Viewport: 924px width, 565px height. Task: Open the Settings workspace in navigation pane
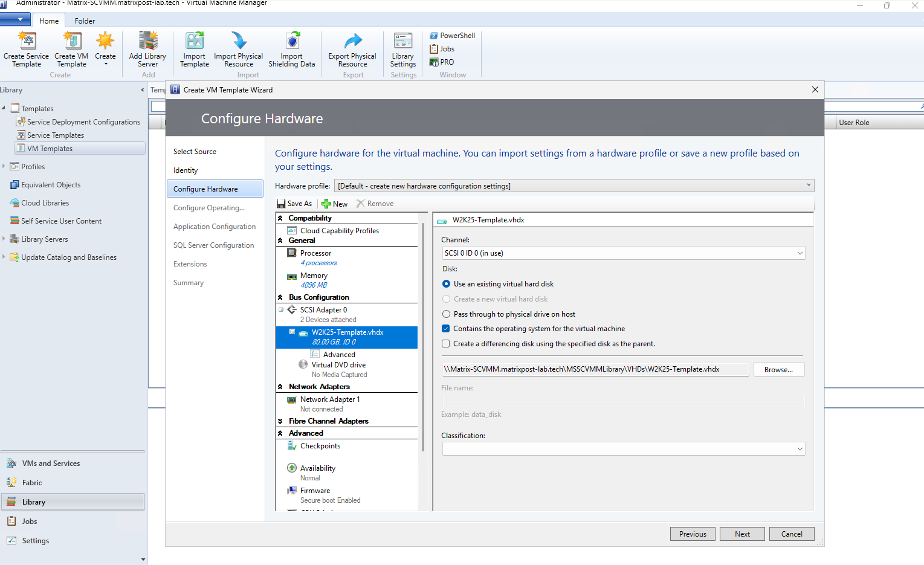click(x=73, y=541)
